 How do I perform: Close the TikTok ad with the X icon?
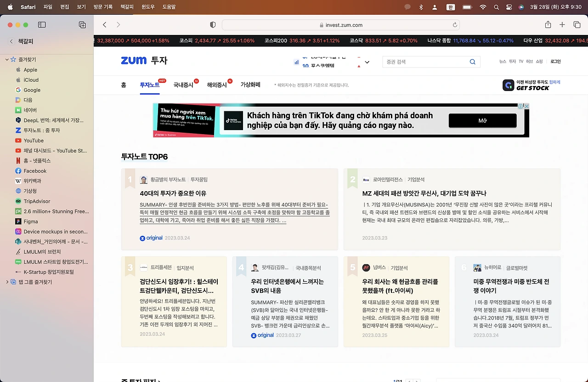(526, 106)
